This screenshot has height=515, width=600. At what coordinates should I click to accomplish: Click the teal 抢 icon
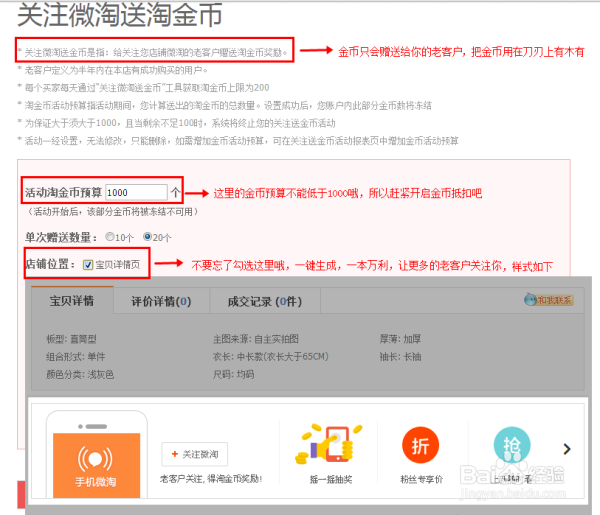coord(512,445)
